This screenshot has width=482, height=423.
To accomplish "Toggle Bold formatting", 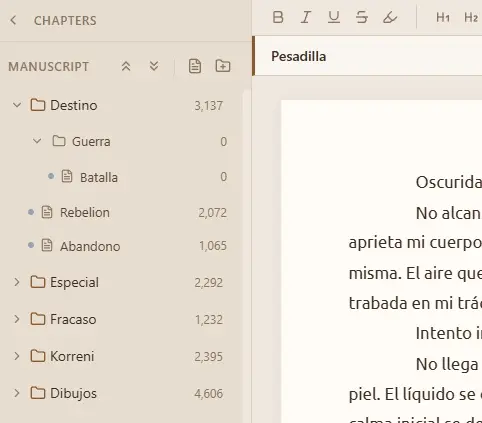I will (x=278, y=17).
